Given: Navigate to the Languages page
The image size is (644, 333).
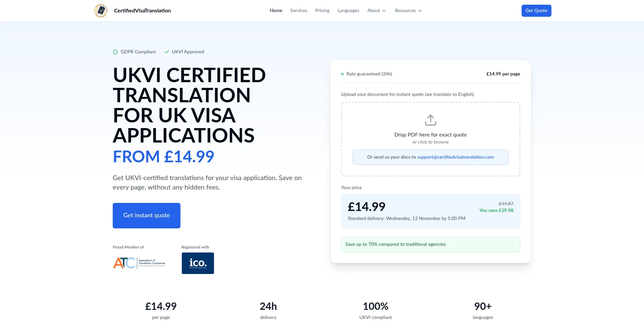Looking at the screenshot, I should tap(348, 11).
